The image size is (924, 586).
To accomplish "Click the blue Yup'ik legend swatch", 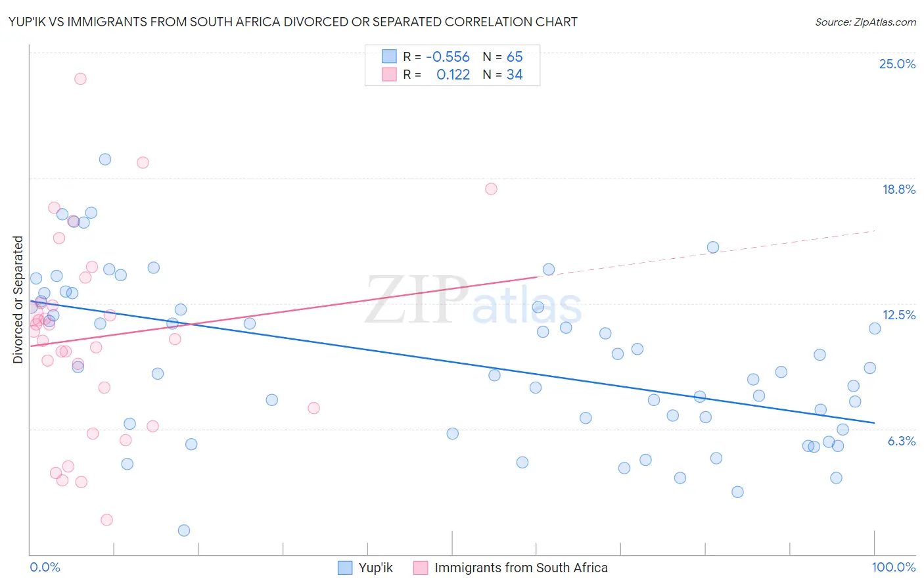I will pos(346,568).
